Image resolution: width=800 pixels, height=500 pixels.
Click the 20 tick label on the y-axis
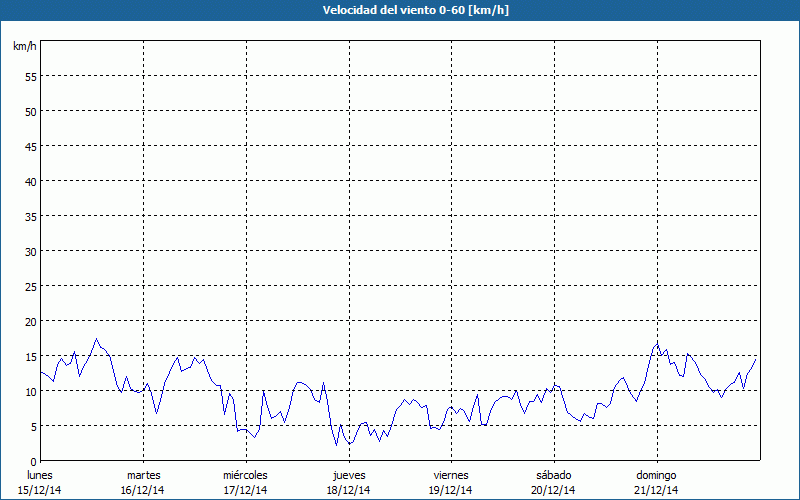tap(30, 321)
